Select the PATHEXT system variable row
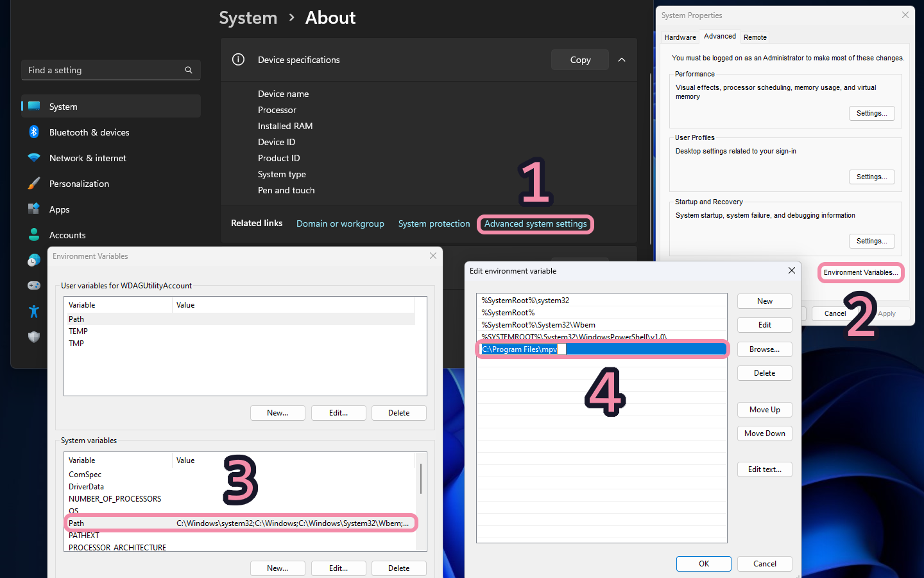Screen dimensions: 924x578 [240, 536]
